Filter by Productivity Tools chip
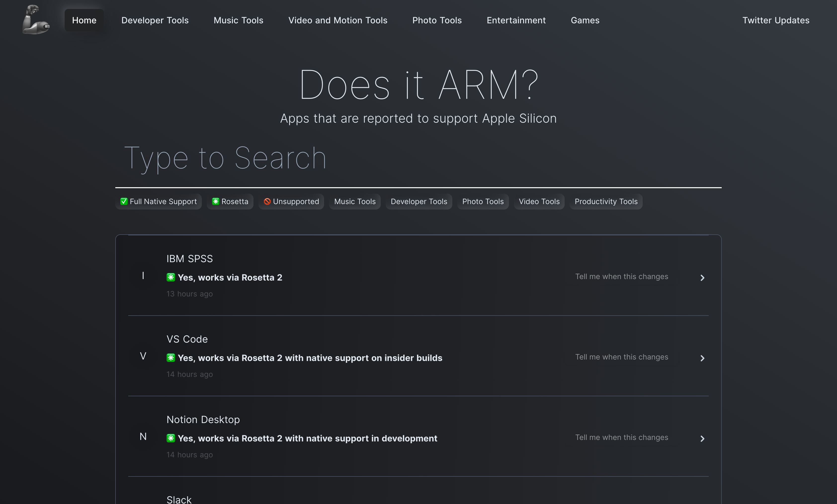The width and height of the screenshot is (837, 504). (x=606, y=202)
